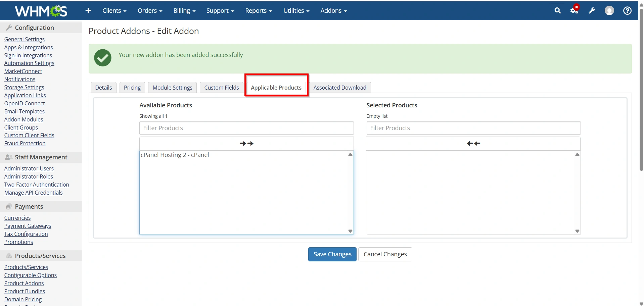Open Products/Services sidebar link
This screenshot has height=306, width=644.
[26, 267]
